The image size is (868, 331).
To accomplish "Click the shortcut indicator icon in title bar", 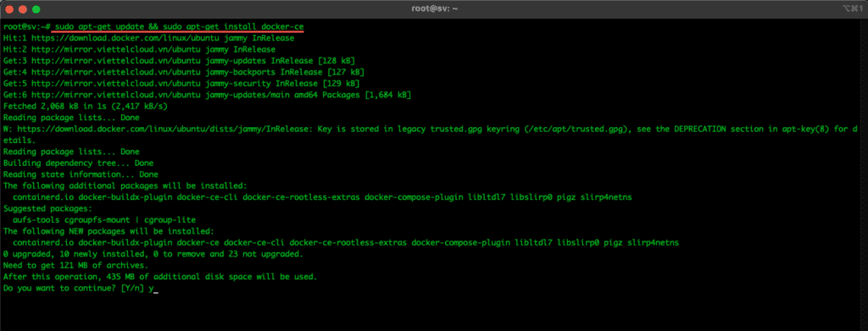I will click(858, 8).
